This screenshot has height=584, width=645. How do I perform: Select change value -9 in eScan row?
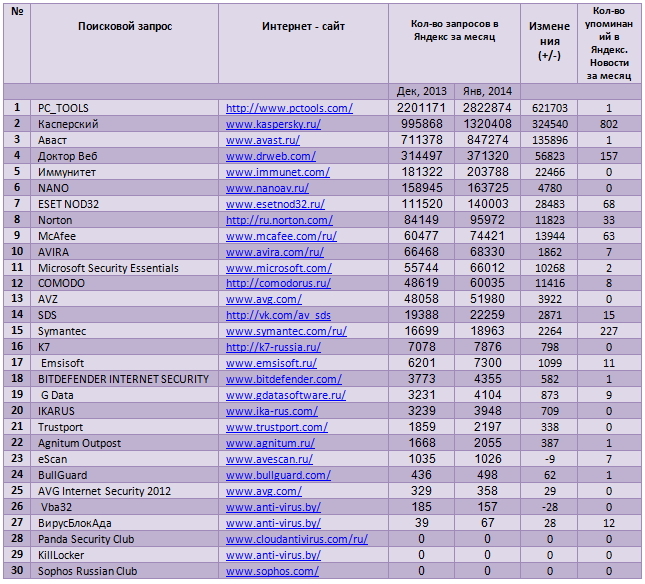pos(550,459)
